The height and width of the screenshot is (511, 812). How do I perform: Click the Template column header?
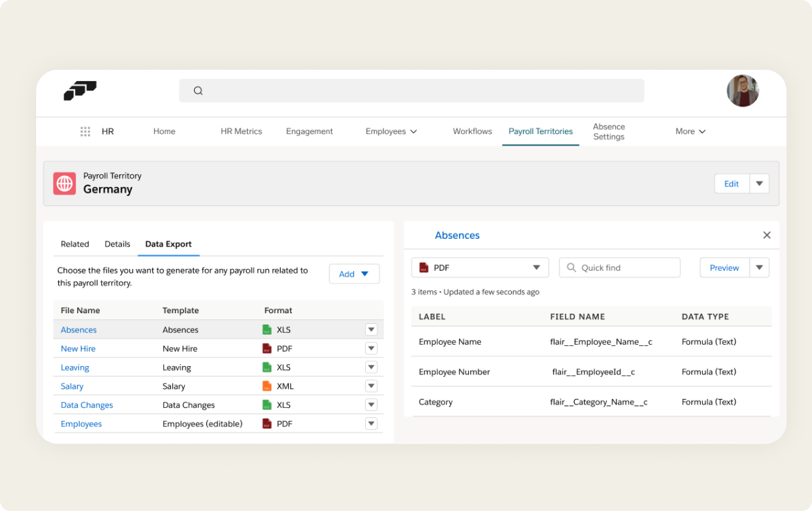[x=181, y=310]
